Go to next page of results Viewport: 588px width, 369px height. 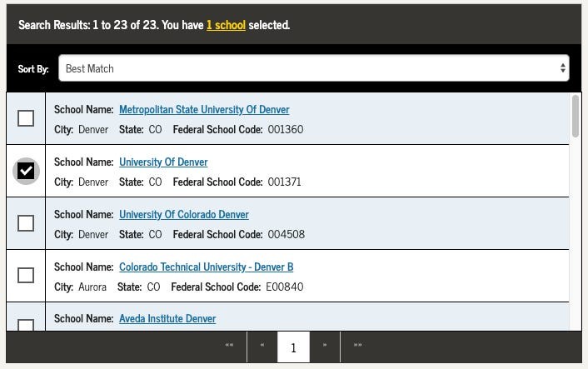tap(325, 347)
